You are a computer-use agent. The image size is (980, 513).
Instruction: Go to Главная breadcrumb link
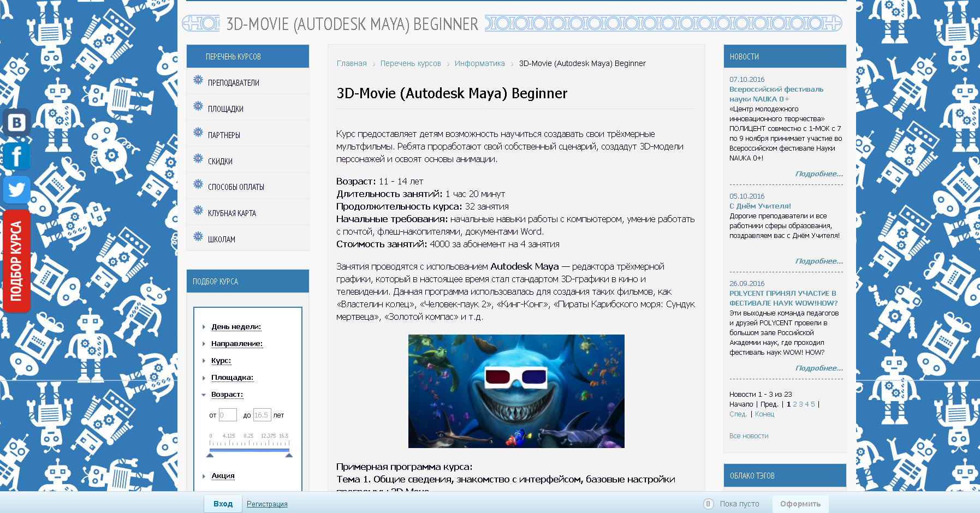point(352,63)
